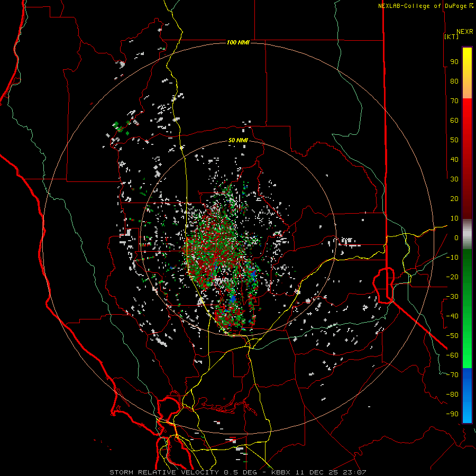Click the 50 NMI range ring label

[238, 141]
